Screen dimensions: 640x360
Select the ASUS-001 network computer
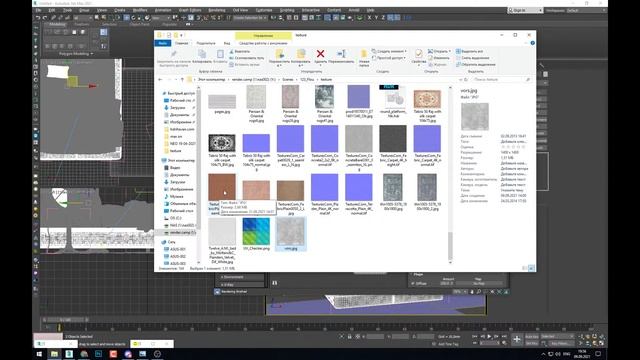(x=175, y=249)
